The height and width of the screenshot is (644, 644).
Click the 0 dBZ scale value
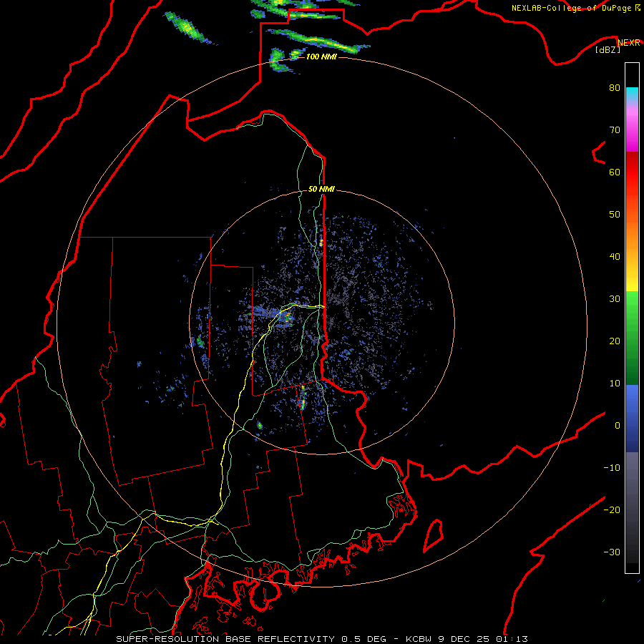click(617, 426)
